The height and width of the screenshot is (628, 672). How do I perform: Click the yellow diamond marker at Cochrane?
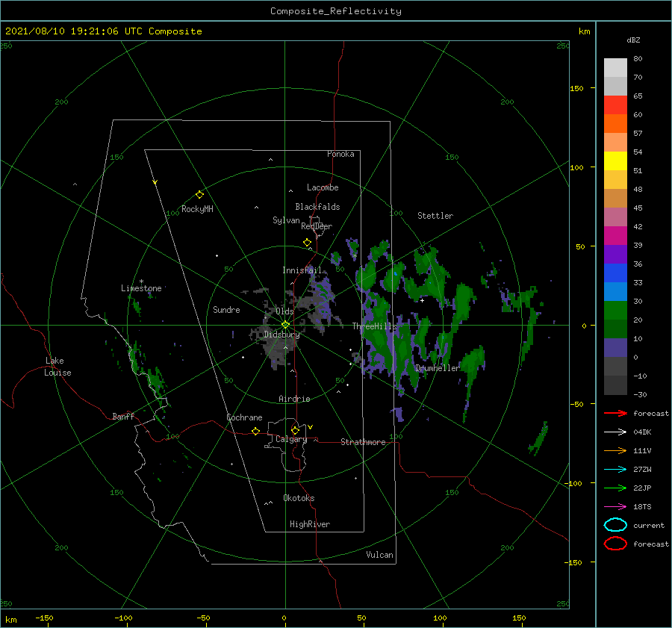coord(256,431)
